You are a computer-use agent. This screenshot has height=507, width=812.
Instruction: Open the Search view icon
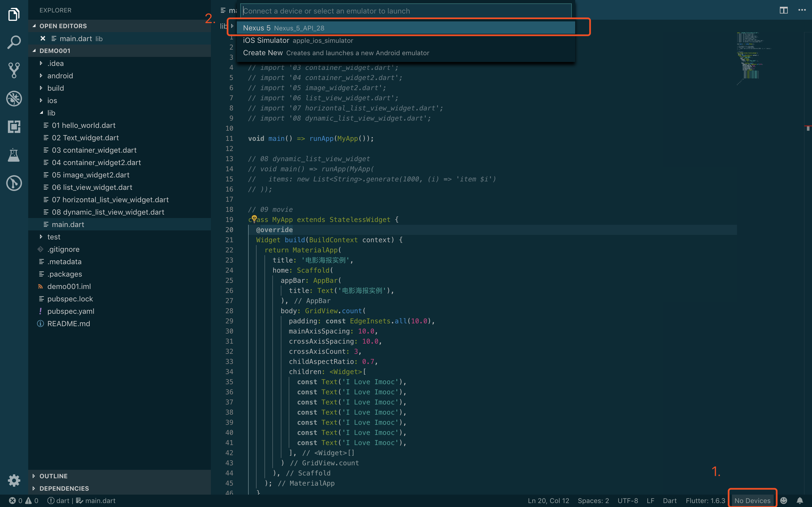[x=14, y=42]
